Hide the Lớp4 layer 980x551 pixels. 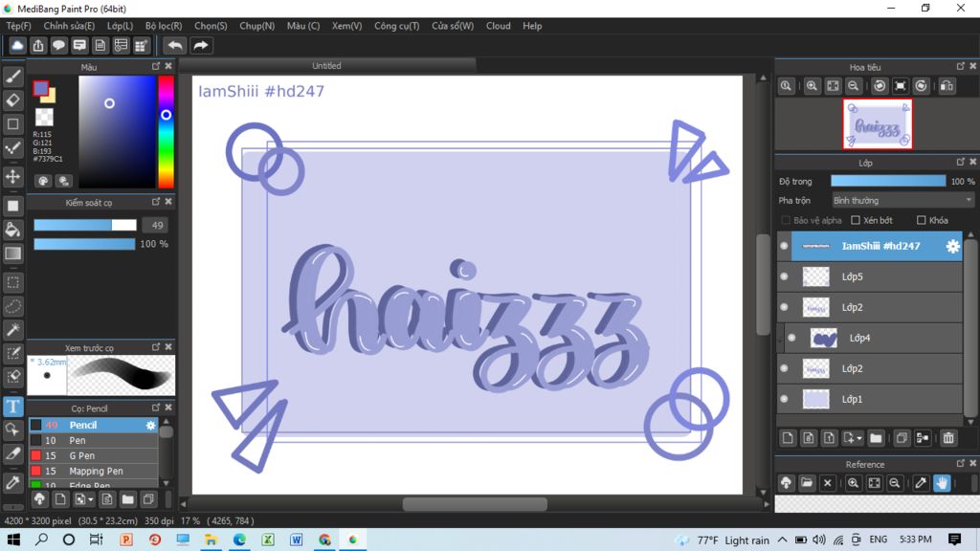[791, 338]
